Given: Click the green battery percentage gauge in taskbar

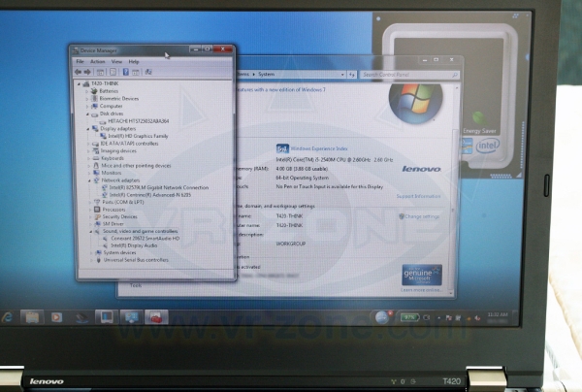Looking at the screenshot, I should click(409, 317).
